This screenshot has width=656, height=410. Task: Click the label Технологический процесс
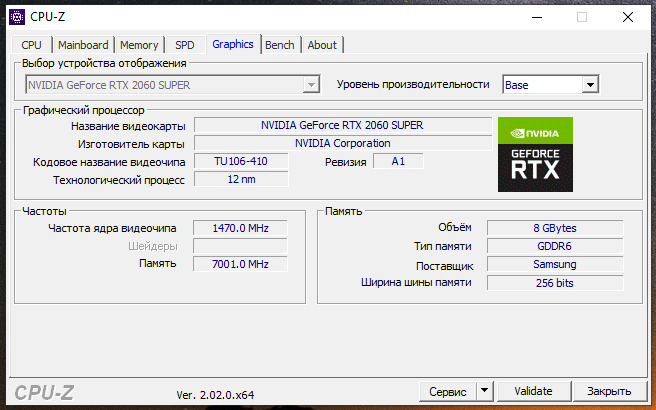(x=118, y=180)
